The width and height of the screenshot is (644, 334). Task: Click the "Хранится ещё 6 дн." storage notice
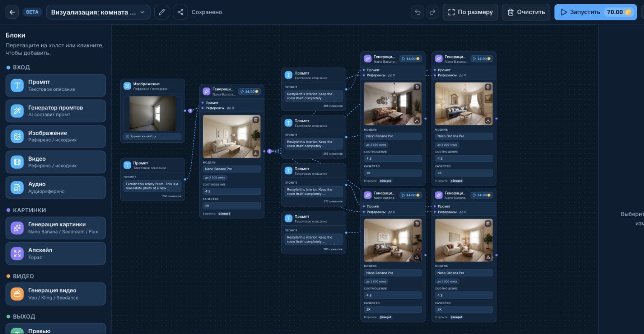pyautogui.click(x=152, y=137)
